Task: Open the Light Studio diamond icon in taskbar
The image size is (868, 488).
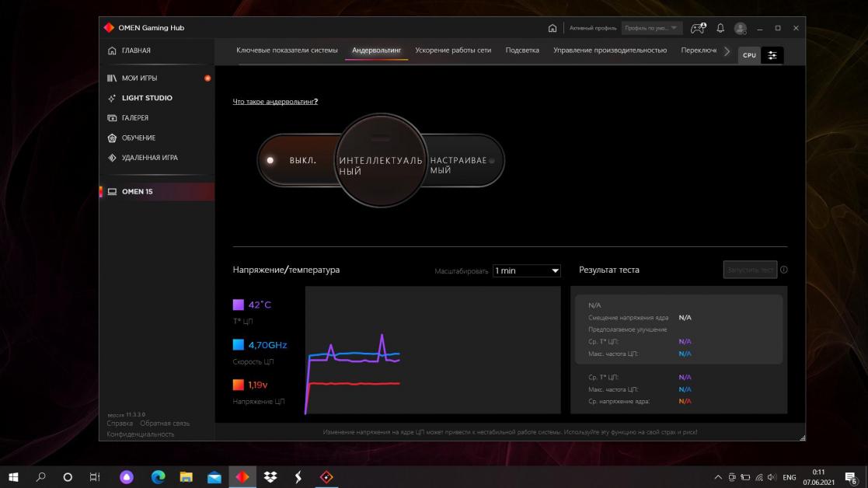Action: pyautogui.click(x=326, y=477)
